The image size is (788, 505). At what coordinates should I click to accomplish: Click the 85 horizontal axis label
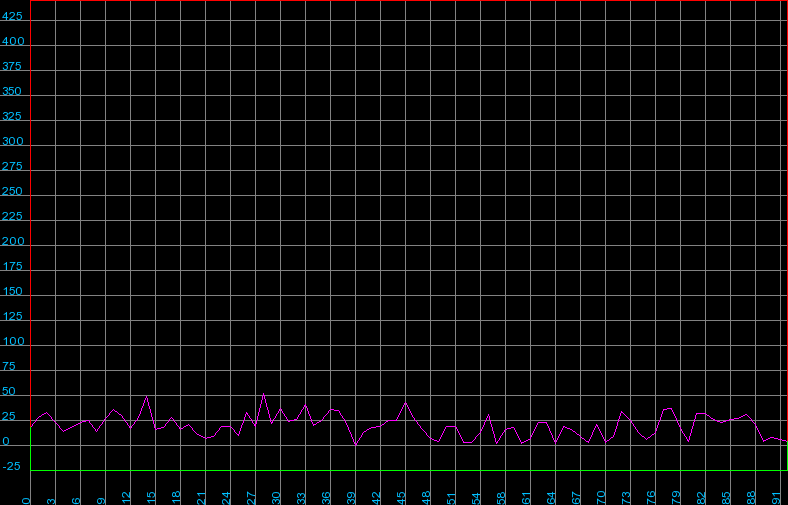tap(727, 498)
